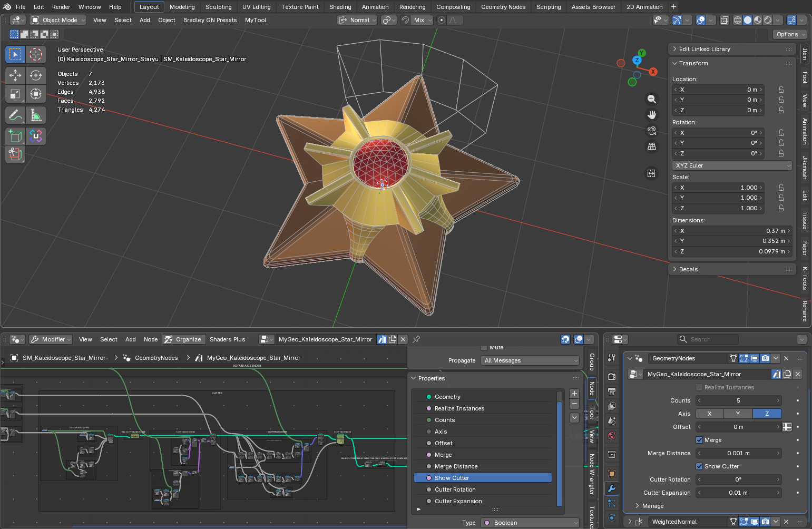Toggle the Merge checkbox in modifier
The width and height of the screenshot is (812, 529).
699,440
